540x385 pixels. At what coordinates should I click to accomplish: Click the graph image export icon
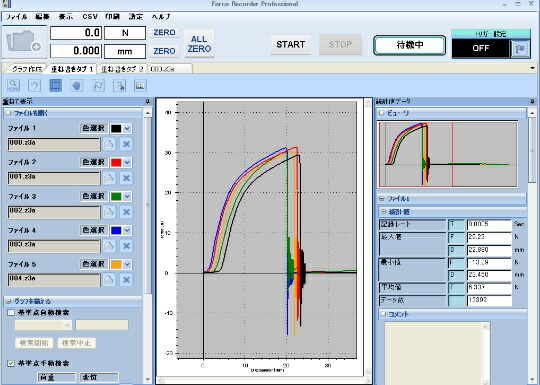pos(140,85)
